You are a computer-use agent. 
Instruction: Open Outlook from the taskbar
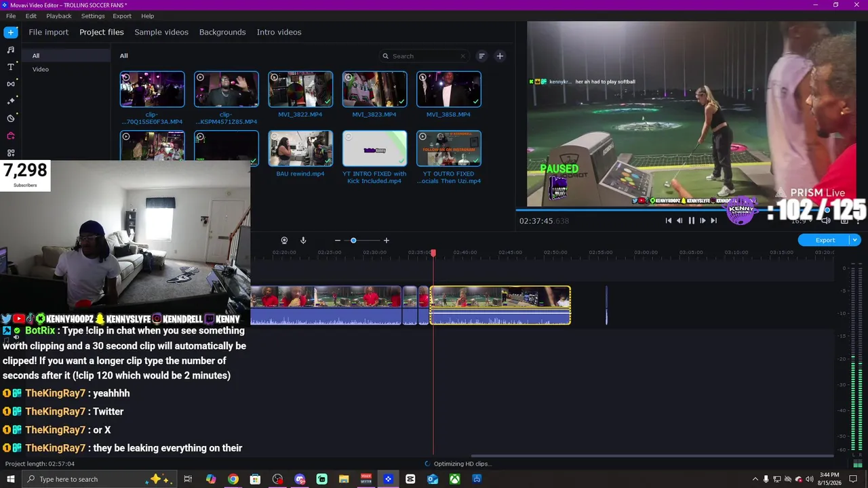click(433, 479)
